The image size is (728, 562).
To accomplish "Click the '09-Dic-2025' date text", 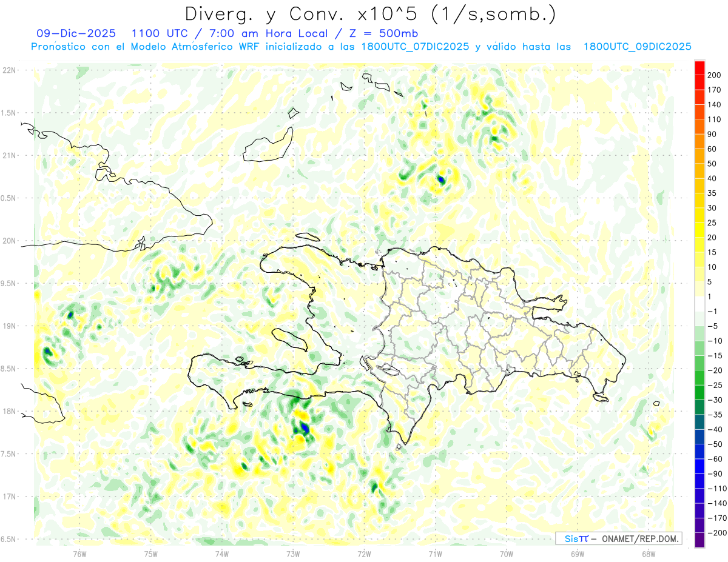I will pyautogui.click(x=76, y=33).
